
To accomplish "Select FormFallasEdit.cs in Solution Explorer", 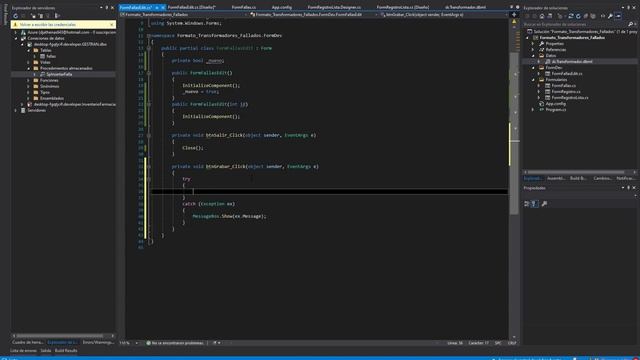I will tap(567, 73).
